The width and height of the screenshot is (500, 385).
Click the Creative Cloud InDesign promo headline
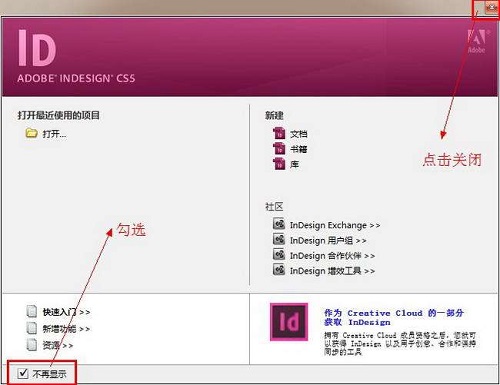coord(394,317)
